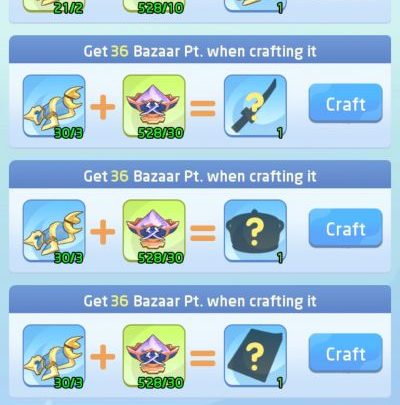Tap the mystery hat result icon
The width and height of the screenshot is (400, 405).
255,231
